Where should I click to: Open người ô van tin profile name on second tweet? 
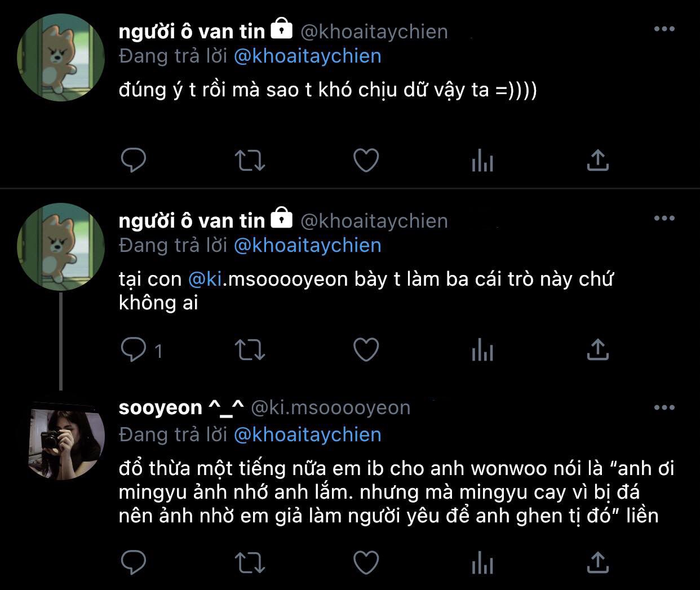(x=192, y=221)
